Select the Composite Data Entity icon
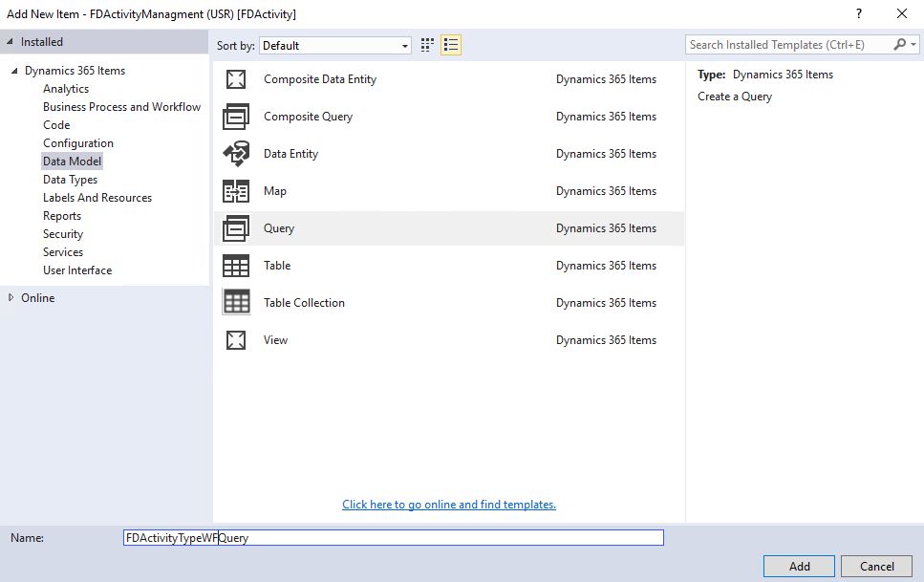The image size is (924, 582). 236,79
